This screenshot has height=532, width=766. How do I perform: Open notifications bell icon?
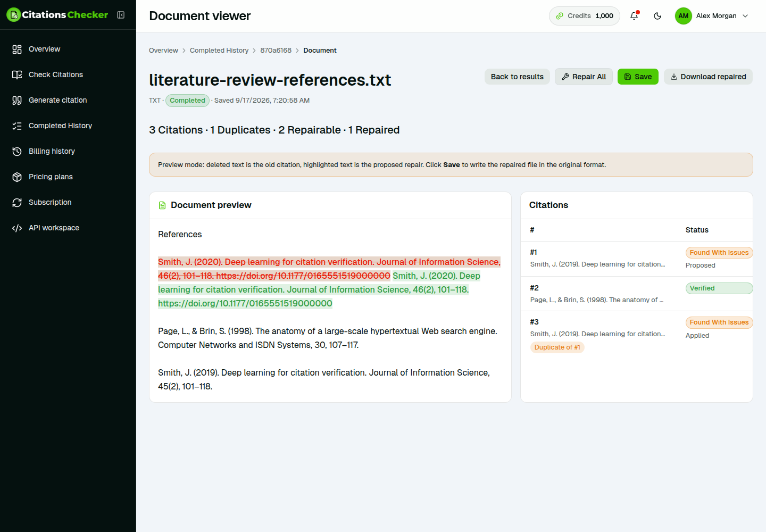634,16
